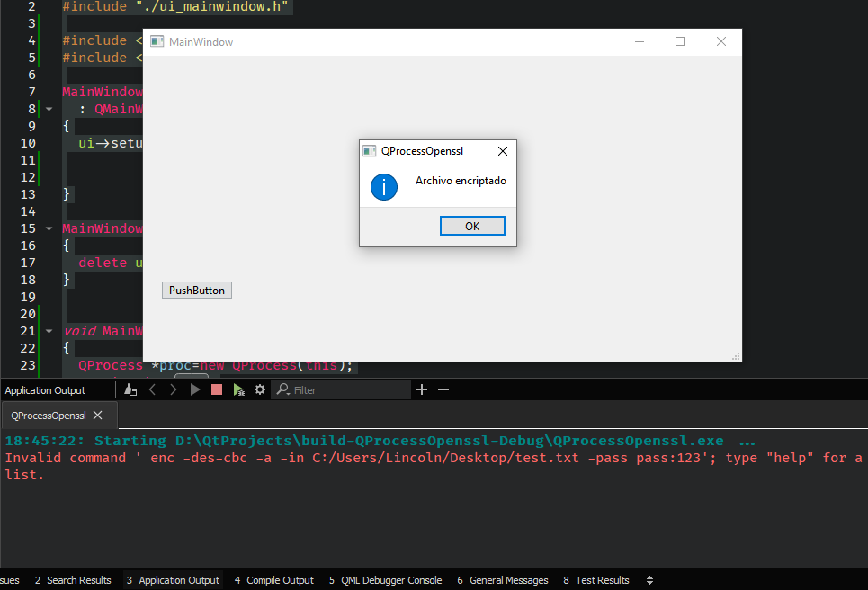Stop the running program with red square
This screenshot has height=590, width=868.
(x=217, y=389)
